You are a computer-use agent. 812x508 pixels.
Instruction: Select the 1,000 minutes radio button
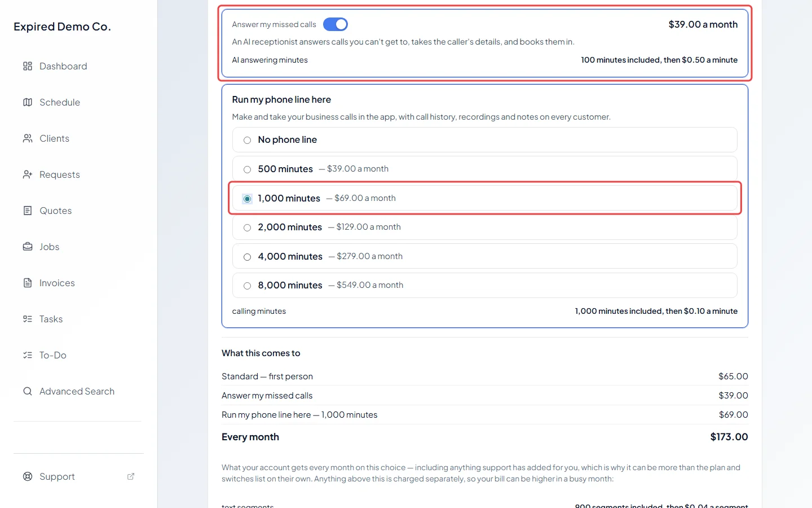247,199
